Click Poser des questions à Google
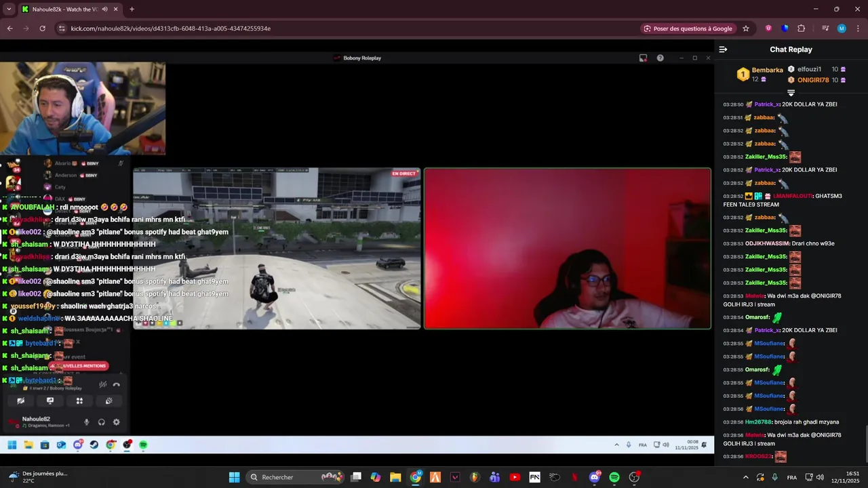 pos(688,28)
